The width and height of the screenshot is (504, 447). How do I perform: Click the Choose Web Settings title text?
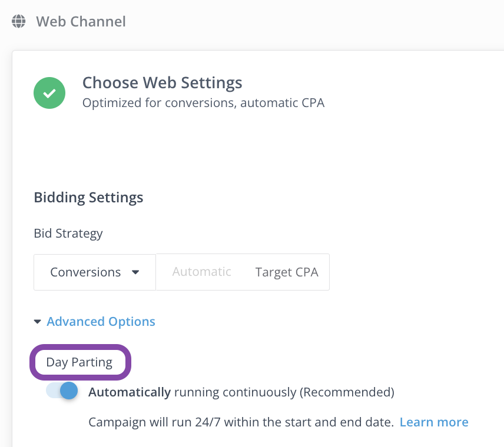point(162,82)
